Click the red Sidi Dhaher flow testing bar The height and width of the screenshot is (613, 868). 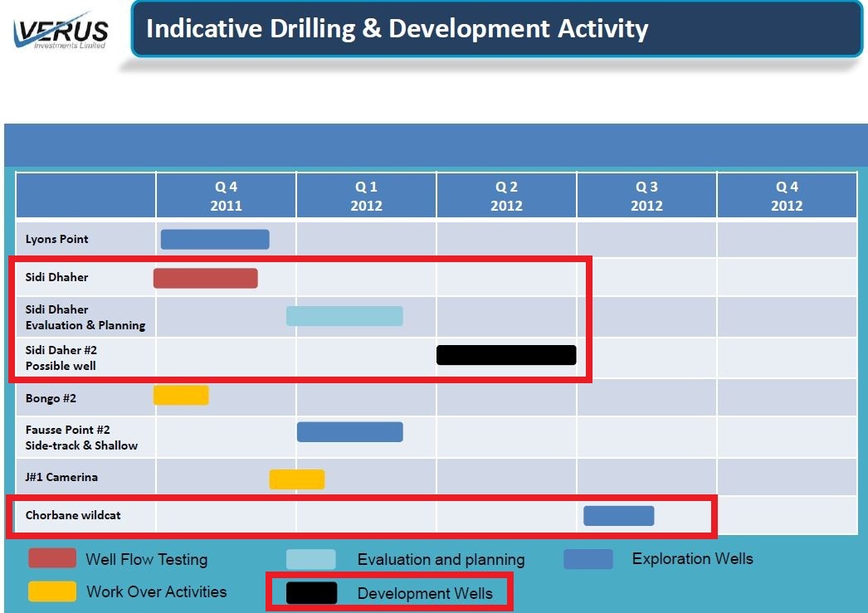pos(205,278)
